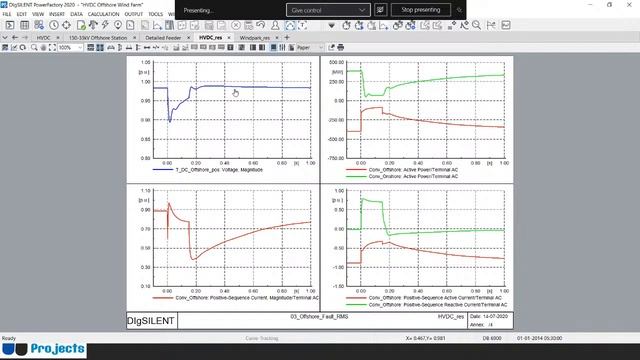Open the library books icon
Image resolution: width=640 pixels, height=360 pixels.
pos(169,25)
